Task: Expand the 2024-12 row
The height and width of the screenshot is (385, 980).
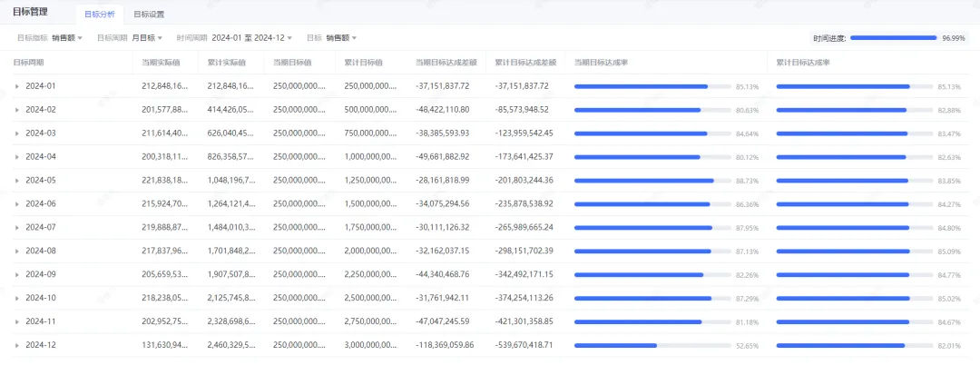Action: click(17, 346)
